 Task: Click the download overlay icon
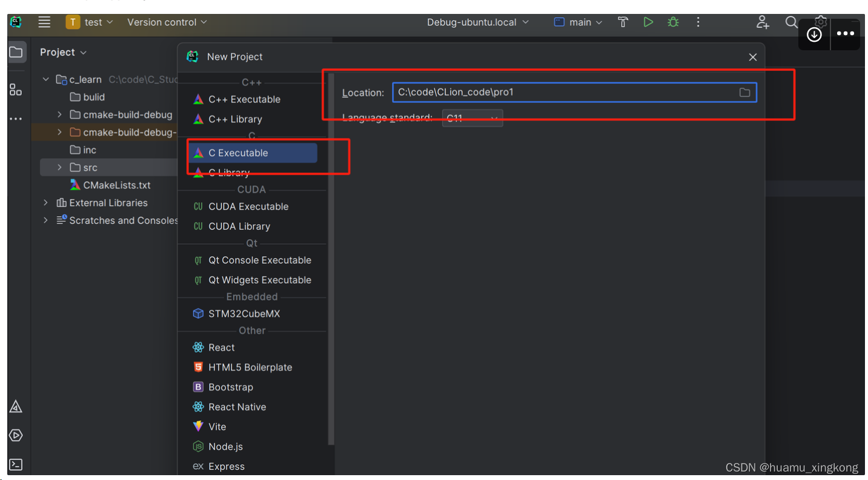click(814, 34)
